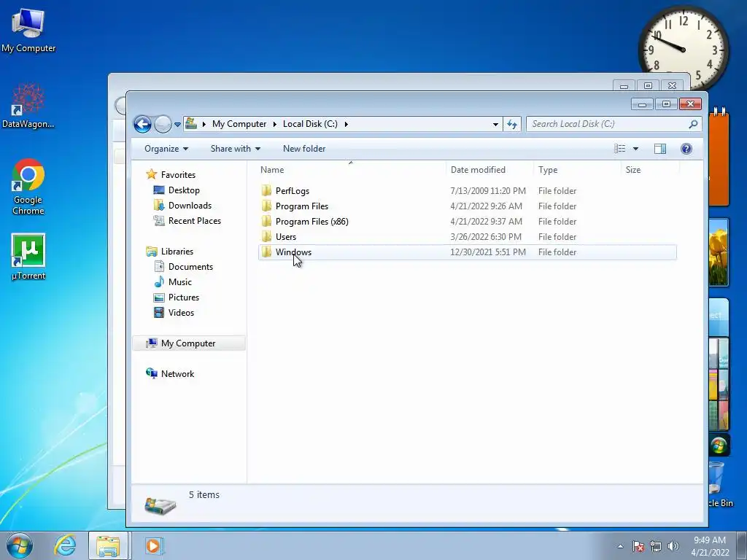This screenshot has height=560, width=747.
Task: Expand the arrow after My Computer breadcrumb
Action: coord(275,124)
